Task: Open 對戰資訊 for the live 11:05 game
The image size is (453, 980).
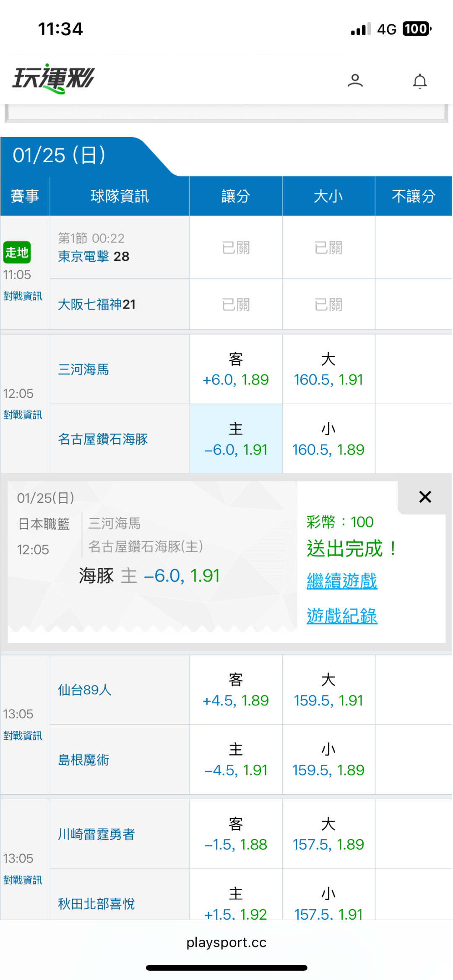Action: pyautogui.click(x=23, y=296)
